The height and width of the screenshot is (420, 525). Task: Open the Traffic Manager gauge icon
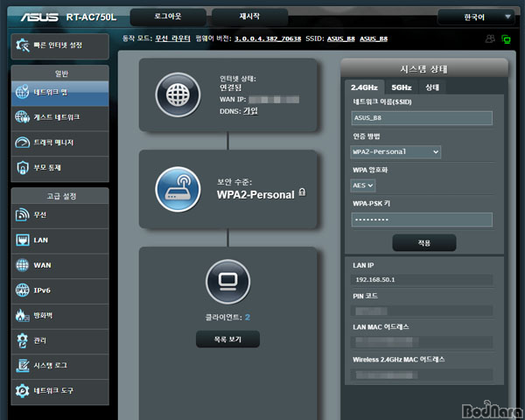tap(22, 143)
